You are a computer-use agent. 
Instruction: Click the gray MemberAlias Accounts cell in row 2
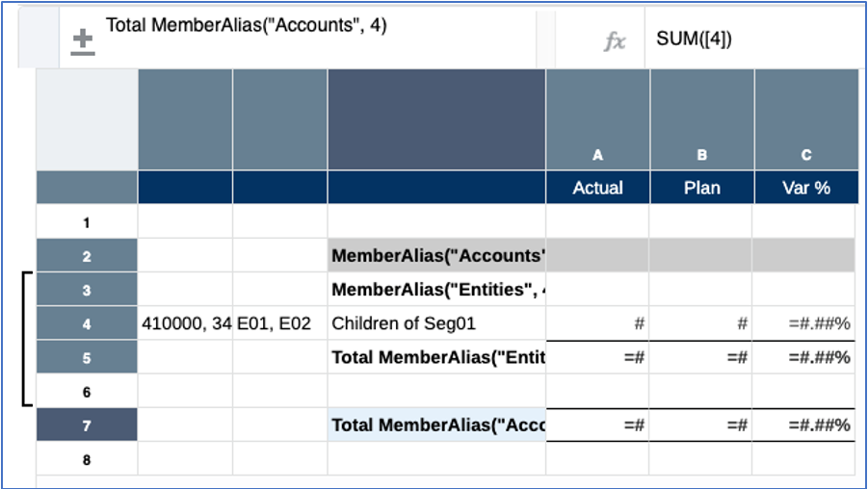click(435, 256)
